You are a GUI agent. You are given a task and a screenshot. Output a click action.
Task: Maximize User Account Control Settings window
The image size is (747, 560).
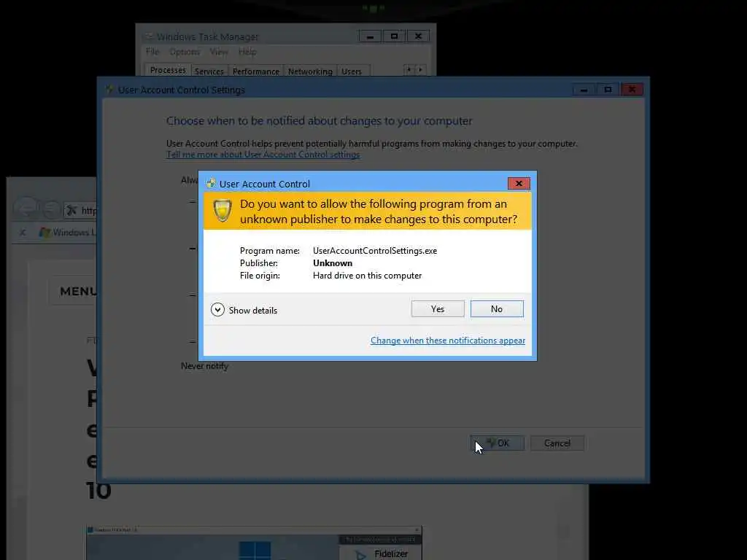(608, 90)
